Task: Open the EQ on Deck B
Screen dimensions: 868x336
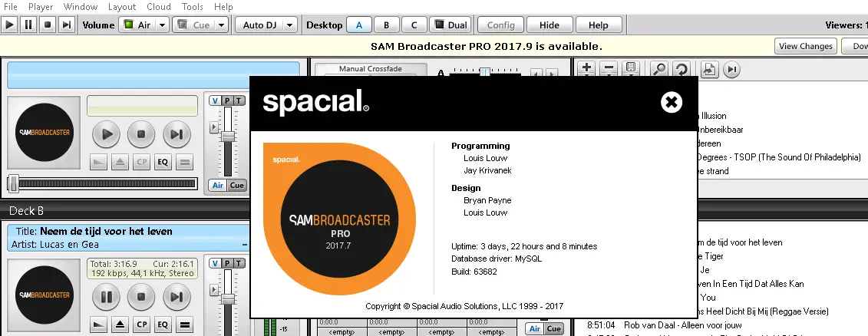Action: pos(163,323)
